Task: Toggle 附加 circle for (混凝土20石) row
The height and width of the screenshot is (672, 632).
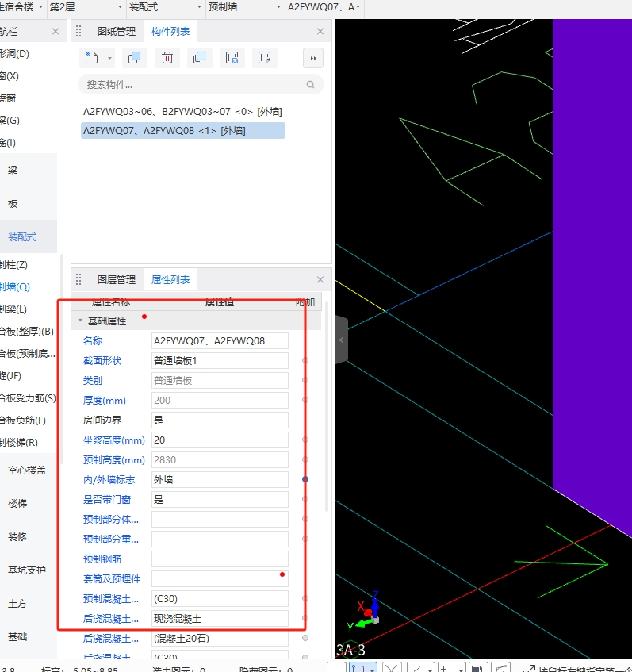Action: [305, 638]
